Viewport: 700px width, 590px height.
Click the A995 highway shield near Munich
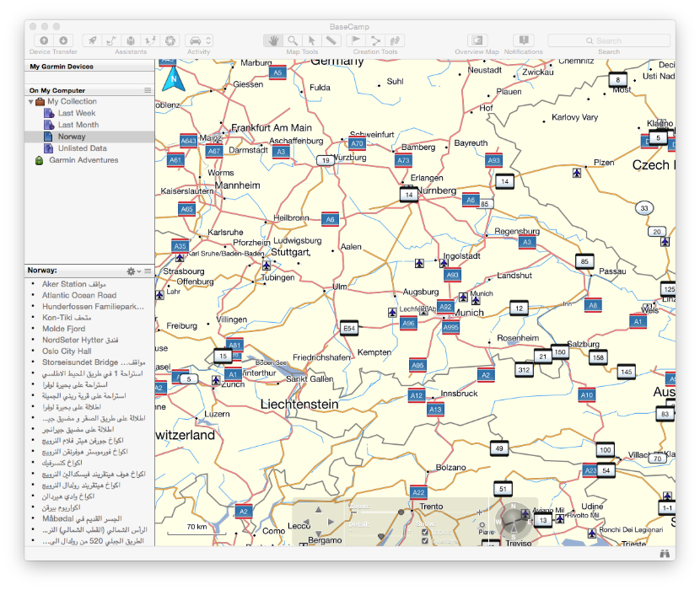[x=451, y=327]
